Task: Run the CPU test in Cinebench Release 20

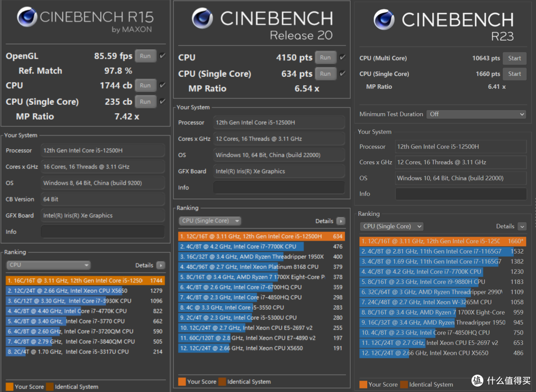Action: (x=326, y=58)
